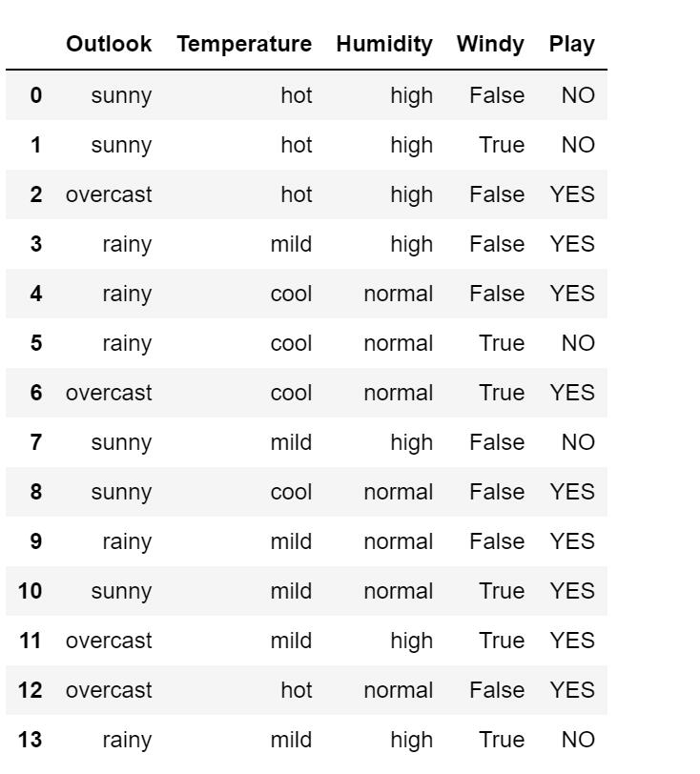Select row index 6
The height and width of the screenshot is (774, 700).
tap(36, 393)
